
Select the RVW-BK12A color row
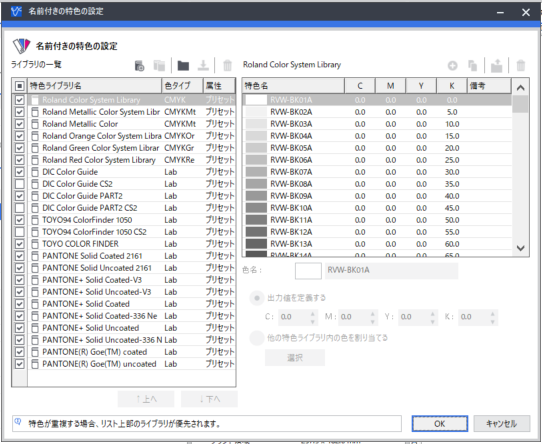(x=377, y=232)
